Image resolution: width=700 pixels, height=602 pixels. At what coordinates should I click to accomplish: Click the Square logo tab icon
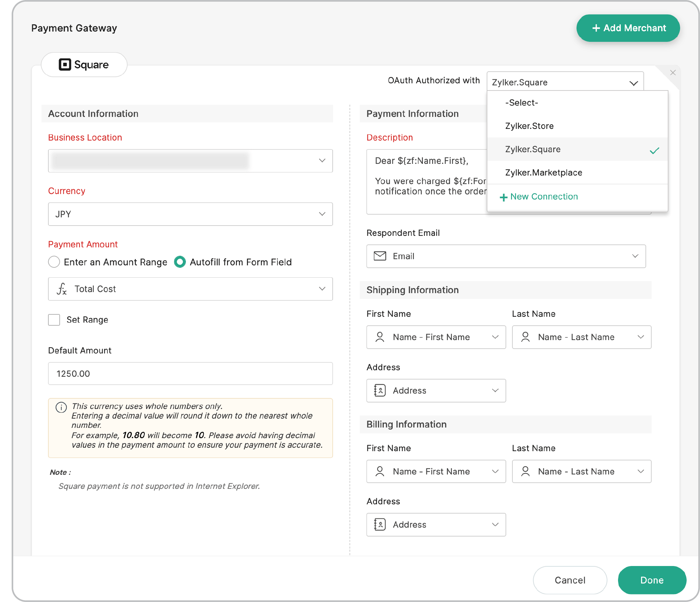pyautogui.click(x=65, y=64)
